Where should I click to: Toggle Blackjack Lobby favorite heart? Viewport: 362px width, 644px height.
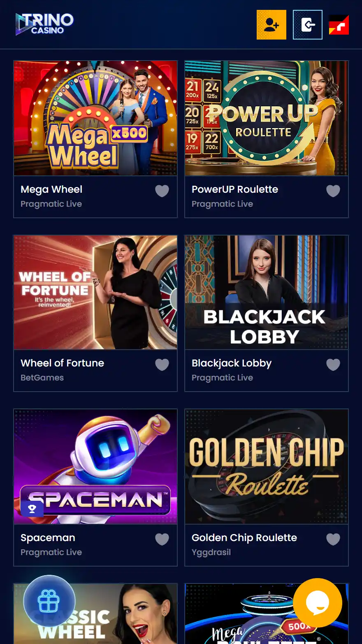tap(333, 364)
